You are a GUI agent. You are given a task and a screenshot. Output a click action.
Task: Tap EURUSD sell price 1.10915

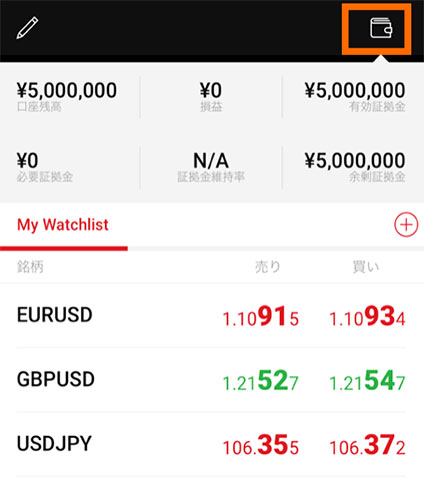tap(261, 316)
